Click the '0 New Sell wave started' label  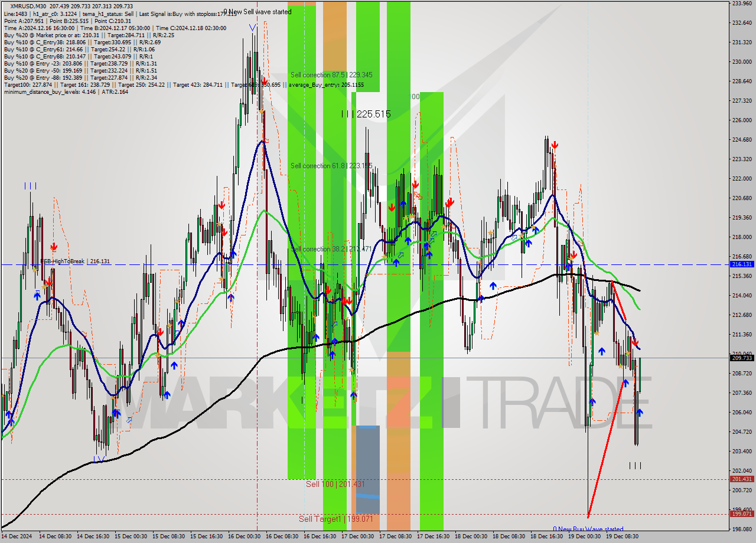(257, 11)
